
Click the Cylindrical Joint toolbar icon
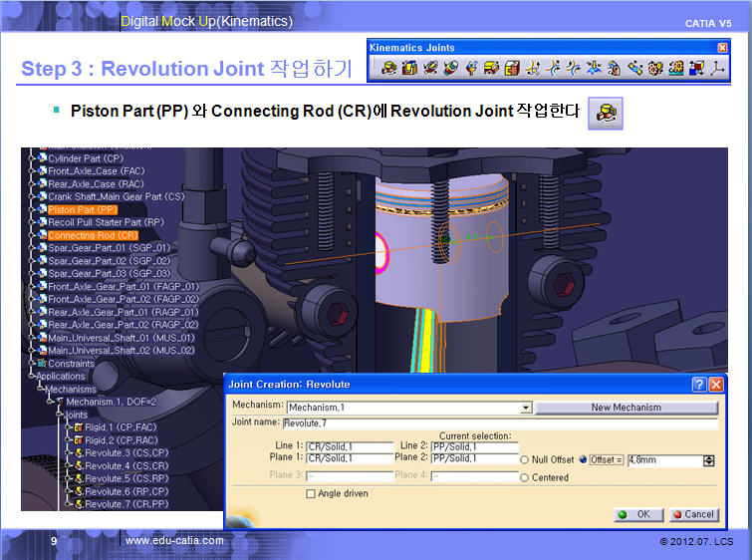coord(430,68)
